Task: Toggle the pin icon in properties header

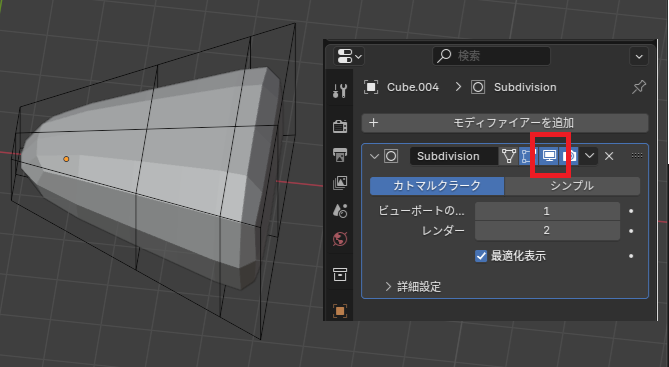Action: coord(639,87)
